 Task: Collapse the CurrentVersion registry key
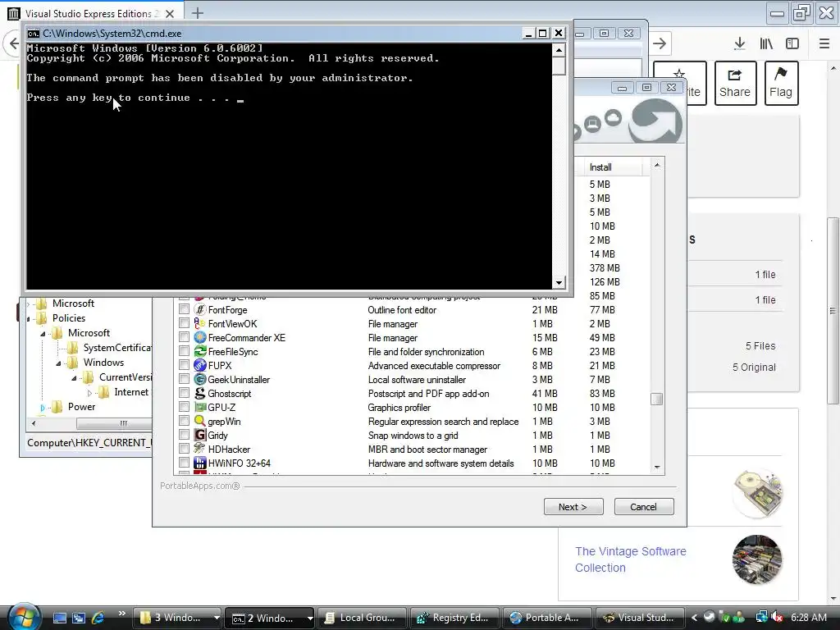pyautogui.click(x=74, y=378)
